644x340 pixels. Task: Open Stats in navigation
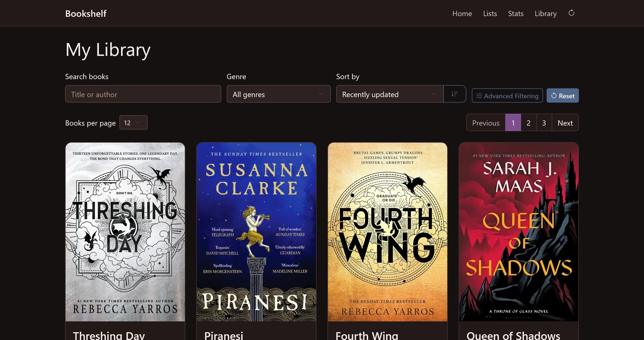(x=516, y=14)
